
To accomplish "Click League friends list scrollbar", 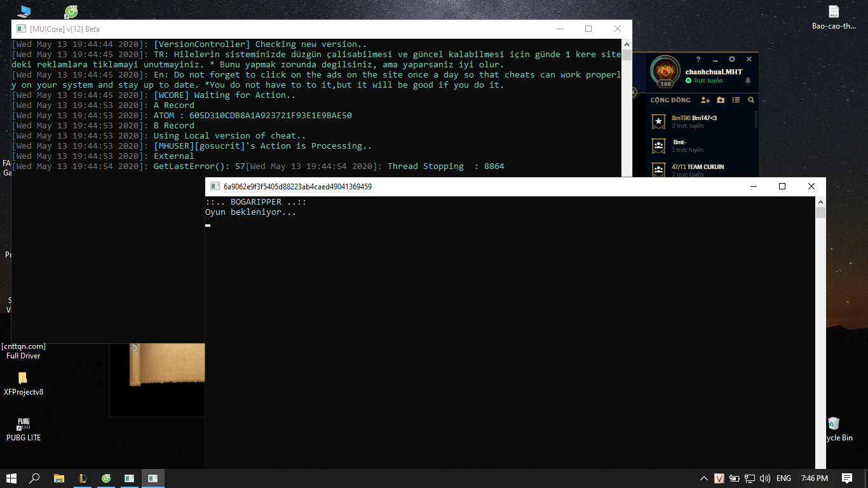I will coord(756,119).
